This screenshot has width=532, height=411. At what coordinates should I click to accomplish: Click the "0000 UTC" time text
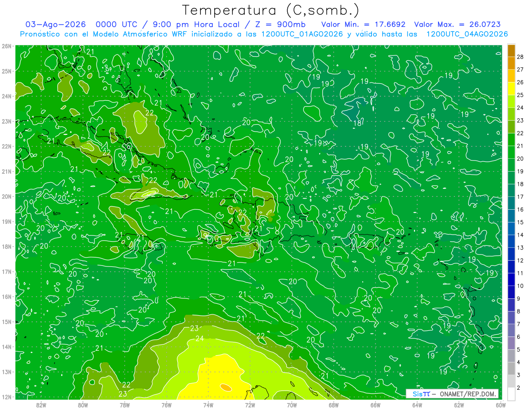click(x=117, y=24)
